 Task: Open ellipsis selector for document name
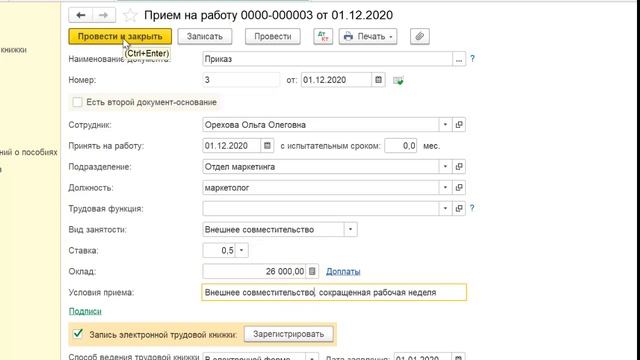pyautogui.click(x=459, y=59)
